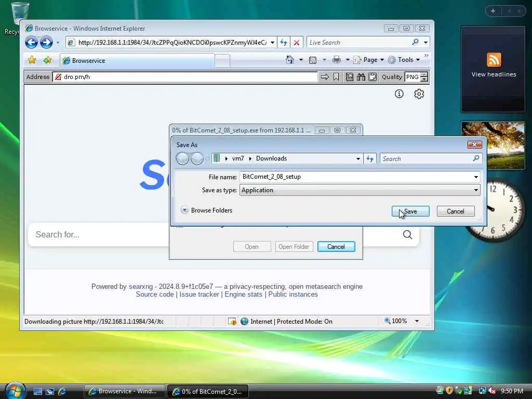Click the insecure-page icon beside dro.pm/h
532x399 pixels.
(58, 77)
